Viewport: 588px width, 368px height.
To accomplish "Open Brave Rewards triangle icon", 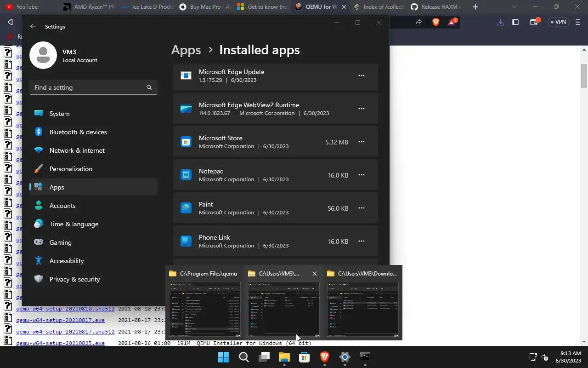I will [x=452, y=22].
